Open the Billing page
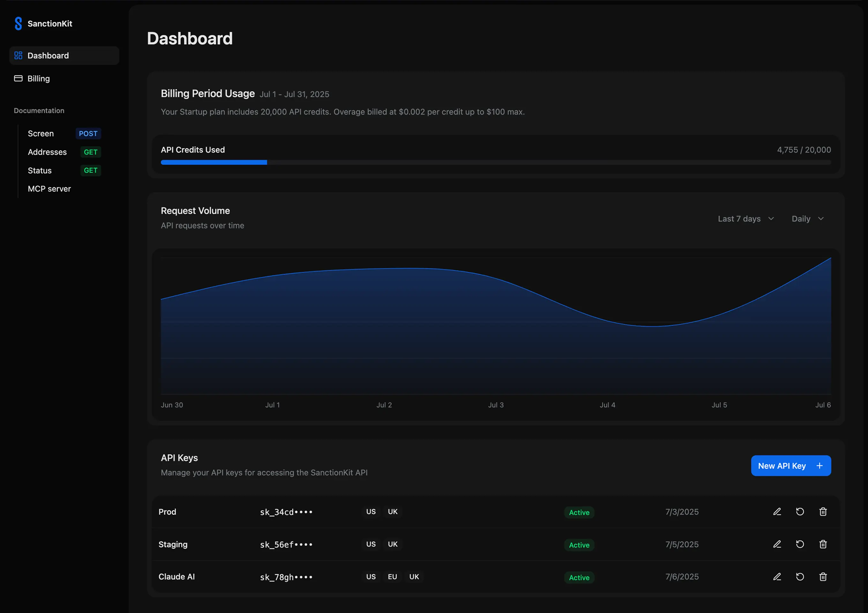 click(64, 78)
